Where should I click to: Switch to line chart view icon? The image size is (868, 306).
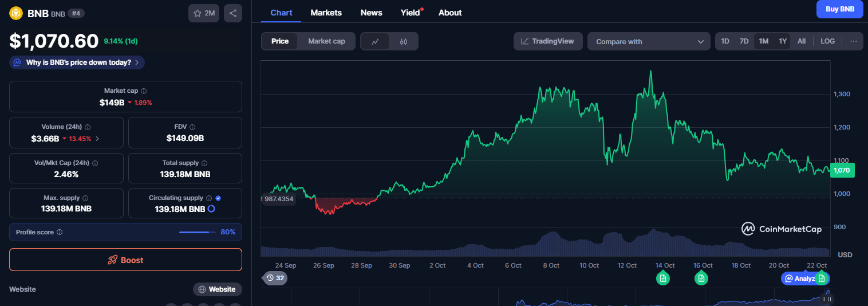point(375,41)
